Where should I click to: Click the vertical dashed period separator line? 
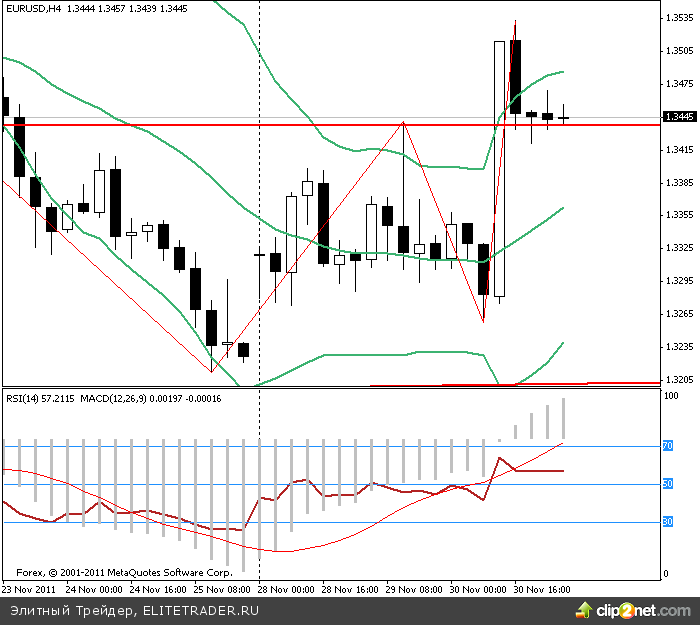[260, 200]
